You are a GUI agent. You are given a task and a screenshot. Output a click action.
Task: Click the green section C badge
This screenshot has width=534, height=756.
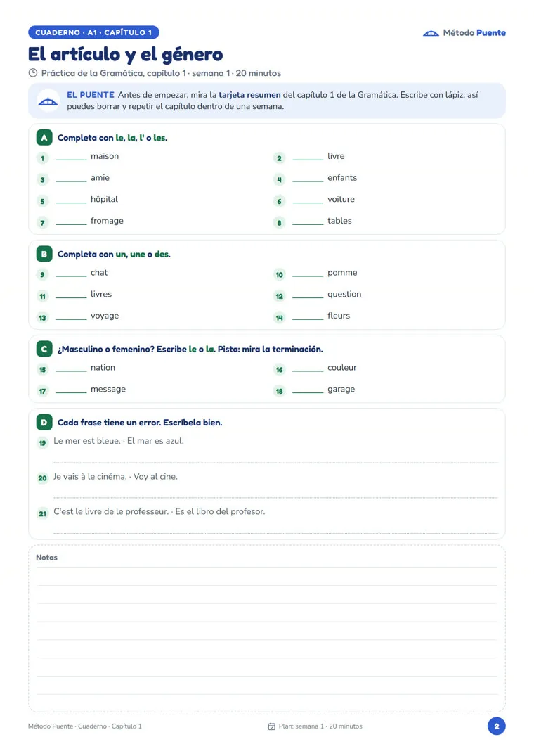pos(44,349)
